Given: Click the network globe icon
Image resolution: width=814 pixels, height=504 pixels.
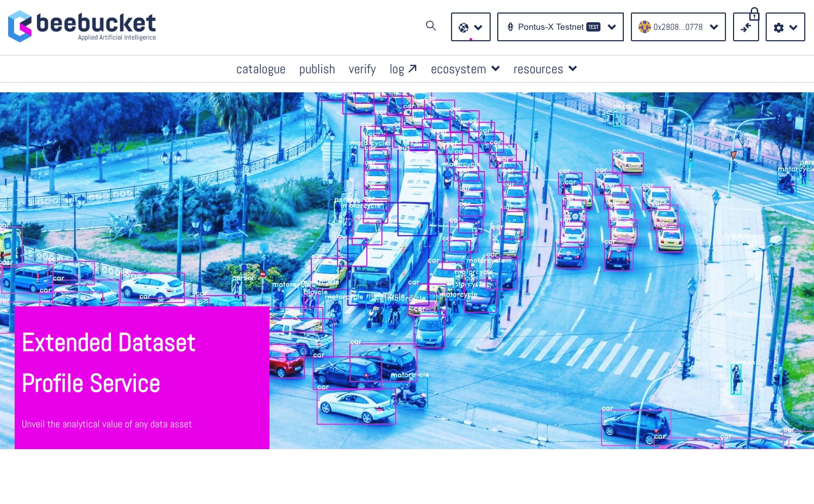Looking at the screenshot, I should point(464,27).
